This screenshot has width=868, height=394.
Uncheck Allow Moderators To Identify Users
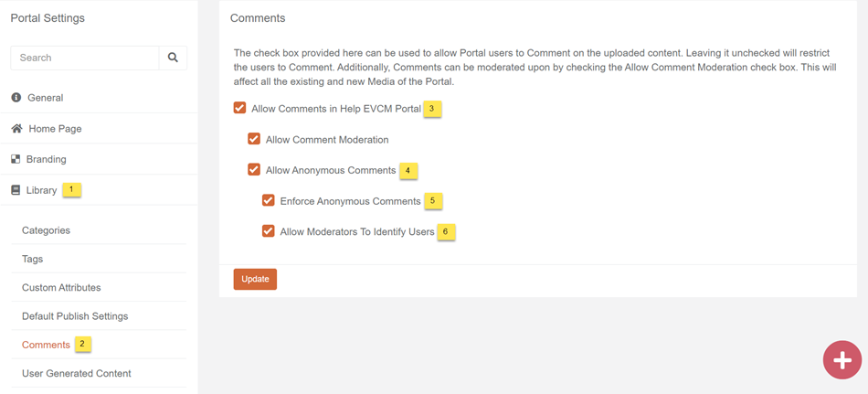[x=269, y=231]
